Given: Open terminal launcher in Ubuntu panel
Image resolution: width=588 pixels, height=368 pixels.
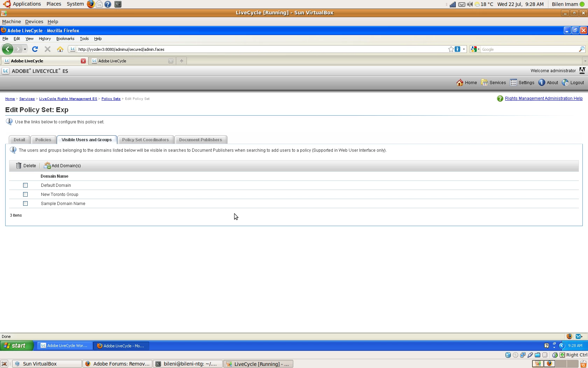Looking at the screenshot, I should pyautogui.click(x=118, y=4).
